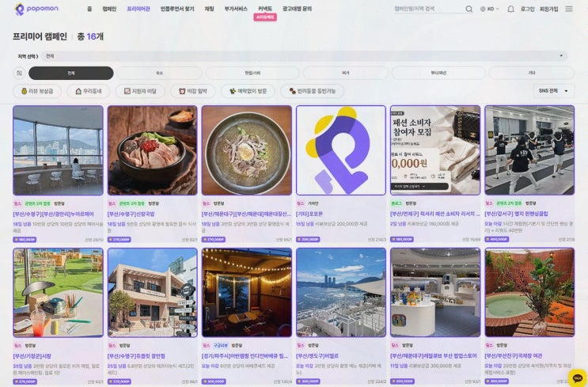Open the popomon logo card thumbnail
Viewport: 588px width, 387px height.
[x=341, y=150]
